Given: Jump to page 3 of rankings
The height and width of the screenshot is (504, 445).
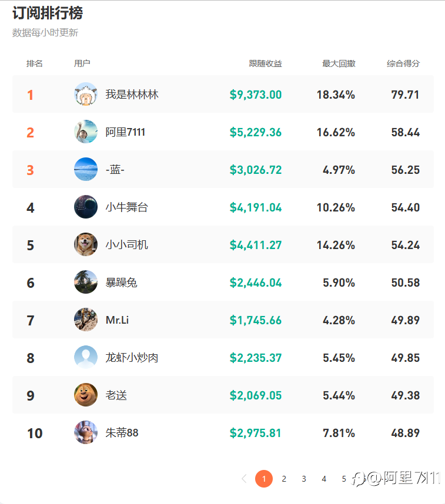Looking at the screenshot, I should pyautogui.click(x=304, y=479).
